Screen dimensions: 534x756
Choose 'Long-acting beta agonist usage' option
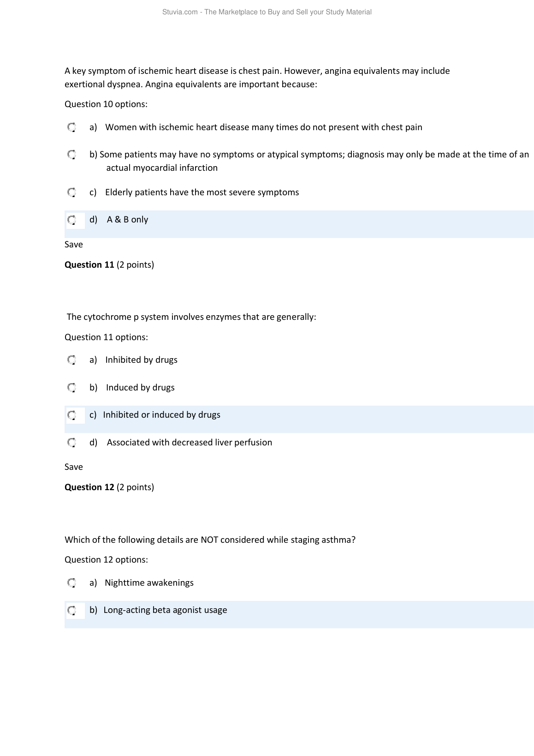click(x=71, y=610)
